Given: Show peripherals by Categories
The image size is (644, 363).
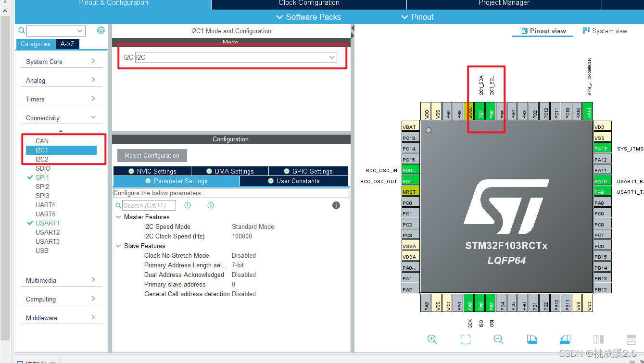Looking at the screenshot, I should 36,44.
